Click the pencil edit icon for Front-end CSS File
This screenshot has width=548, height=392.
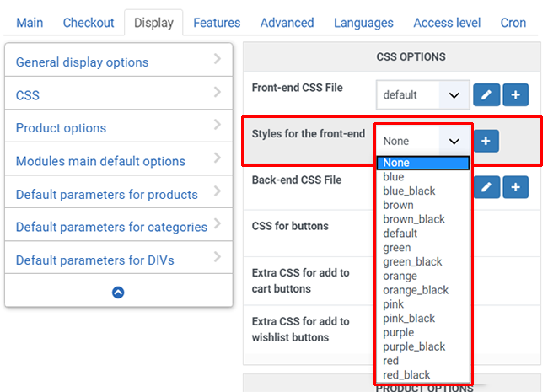(x=486, y=94)
